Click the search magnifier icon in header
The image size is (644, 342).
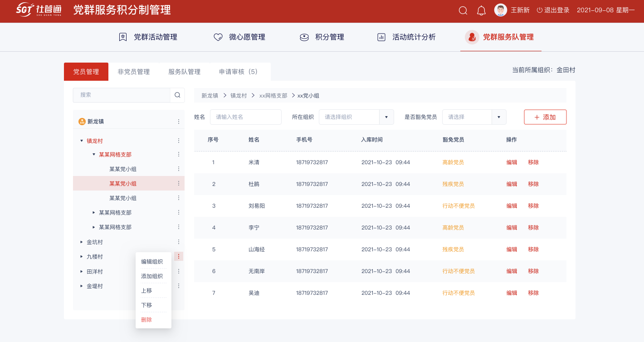(x=463, y=10)
